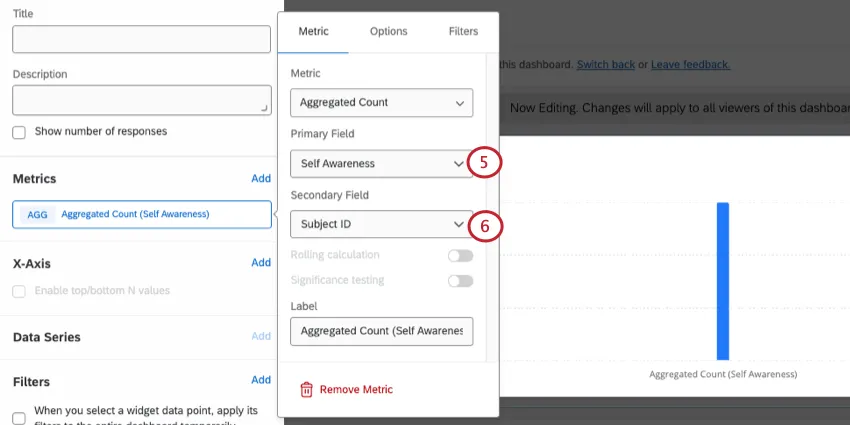Click the description field resize handle
The image size is (850, 425).
tap(264, 106)
